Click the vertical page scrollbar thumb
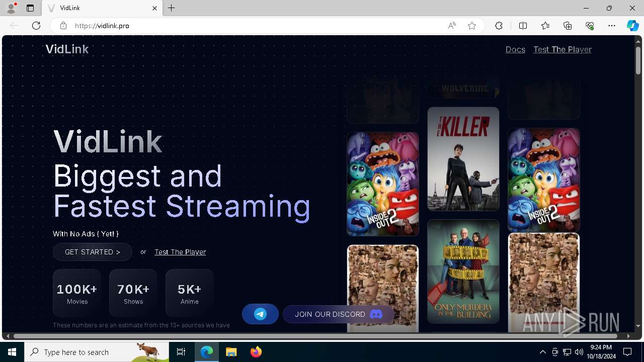 (638, 61)
